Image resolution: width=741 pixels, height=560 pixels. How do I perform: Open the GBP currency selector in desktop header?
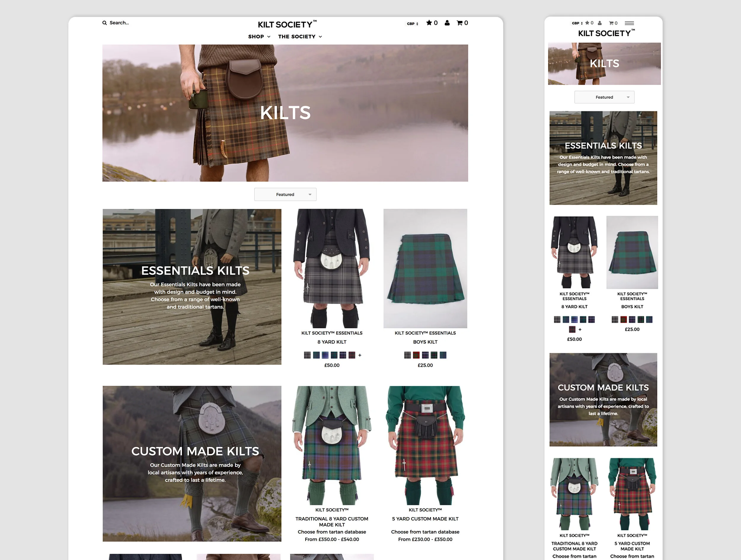[412, 24]
